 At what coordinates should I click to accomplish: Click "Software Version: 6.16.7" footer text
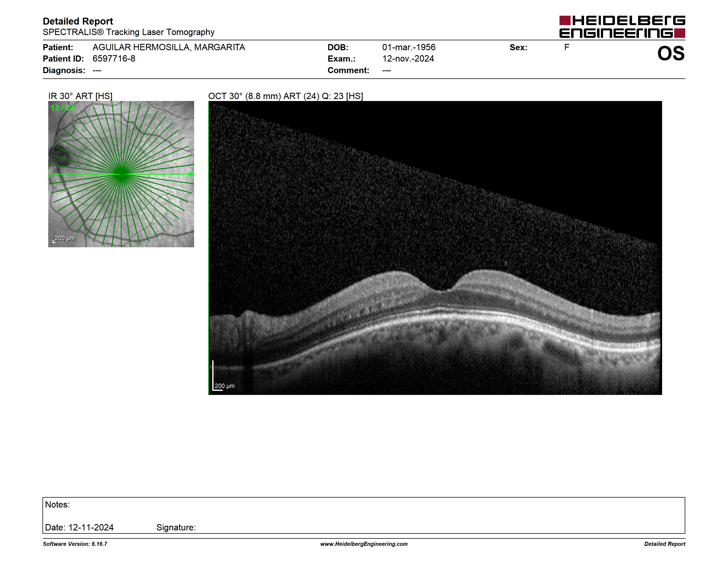pos(75,544)
